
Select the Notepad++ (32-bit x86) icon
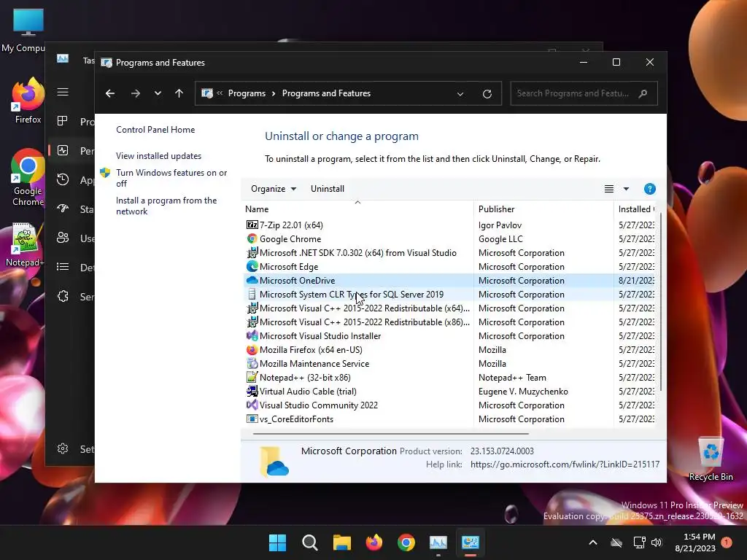point(252,377)
